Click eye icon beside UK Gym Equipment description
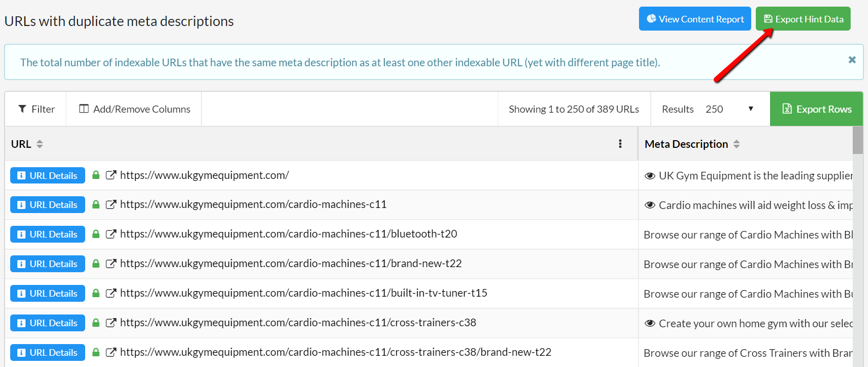This screenshot has height=367, width=868. tap(650, 176)
